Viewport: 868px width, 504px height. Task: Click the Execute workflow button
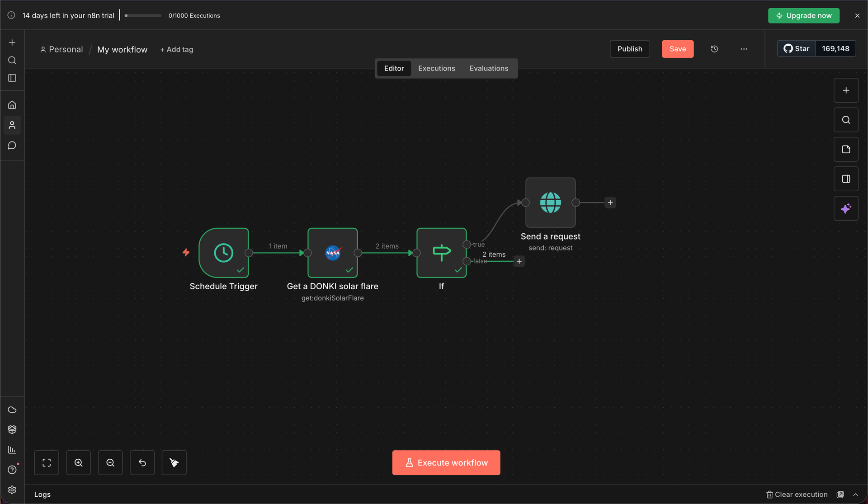[446, 462]
